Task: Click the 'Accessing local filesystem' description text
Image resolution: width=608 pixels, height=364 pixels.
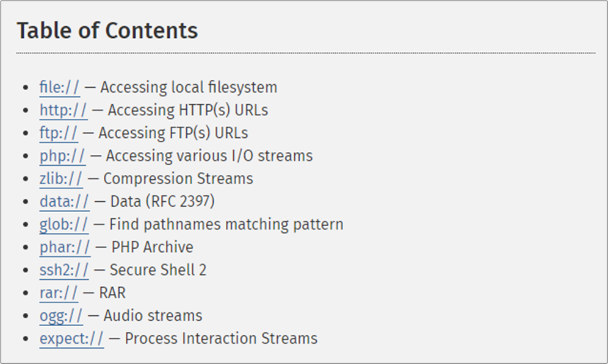Action: [x=189, y=87]
